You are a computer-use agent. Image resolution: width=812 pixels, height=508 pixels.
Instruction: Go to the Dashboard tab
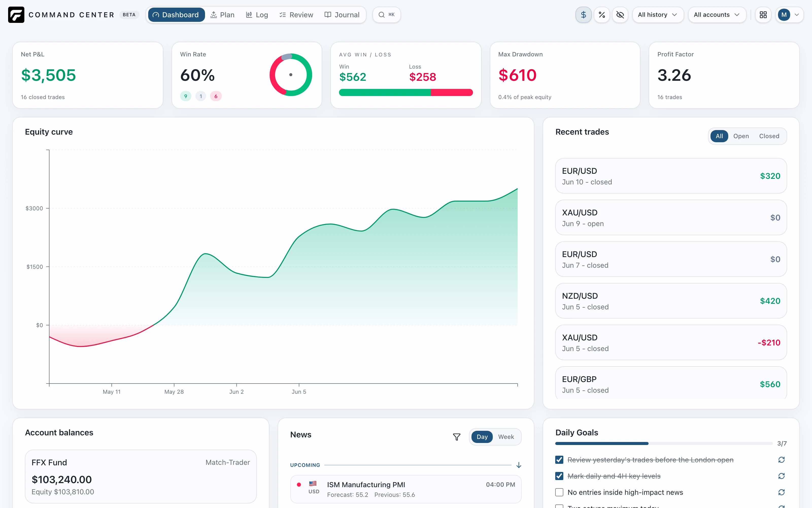point(176,15)
